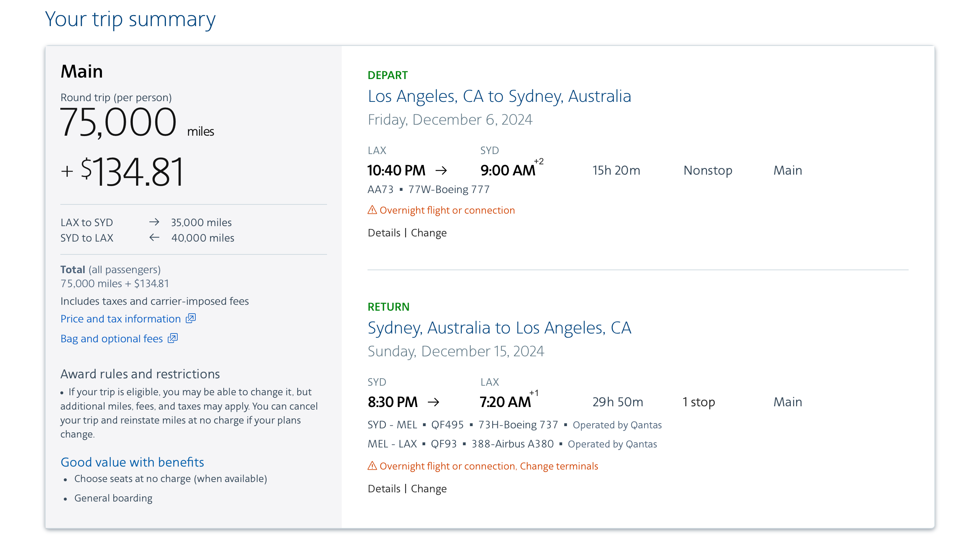Screen dimensions: 980x539
Task: Click the Change terminals warning text
Action: coord(558,466)
